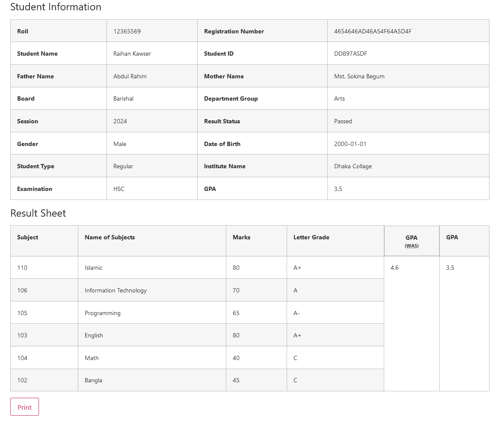
Task: Click the Math subject cell
Action: [x=92, y=358]
